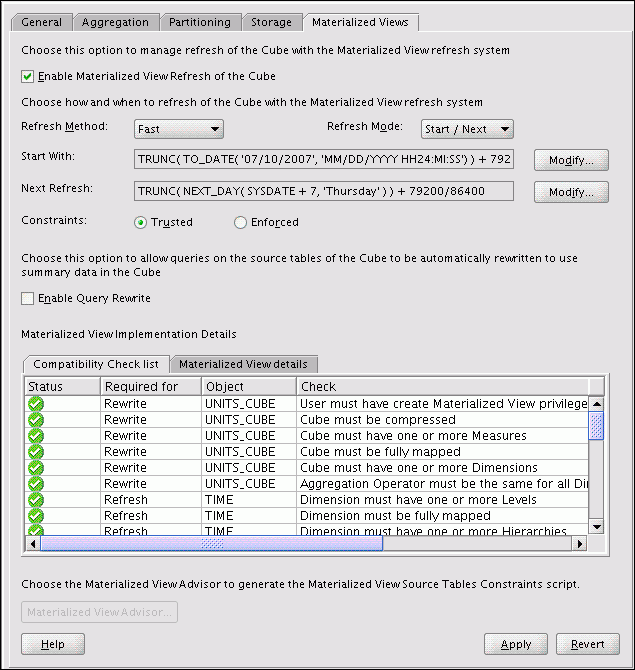Select 'Cube must have one or more Measures' text

413,436
